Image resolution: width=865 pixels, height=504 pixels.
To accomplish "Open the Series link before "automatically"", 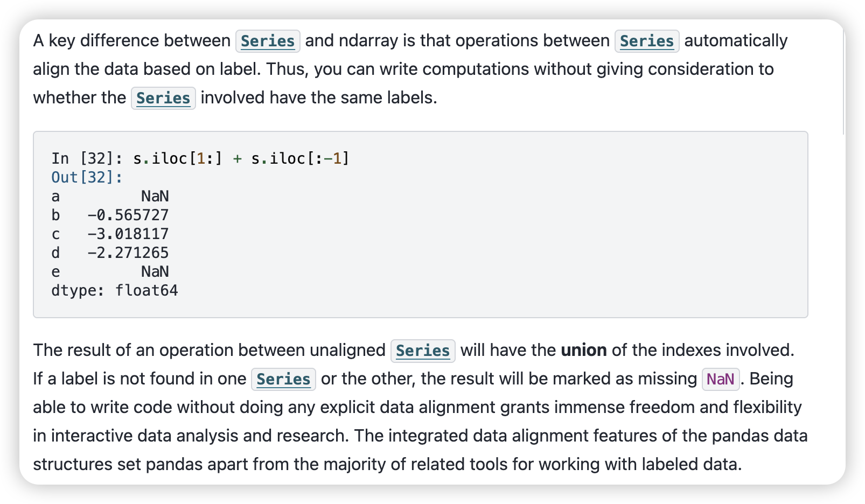I will pyautogui.click(x=647, y=41).
